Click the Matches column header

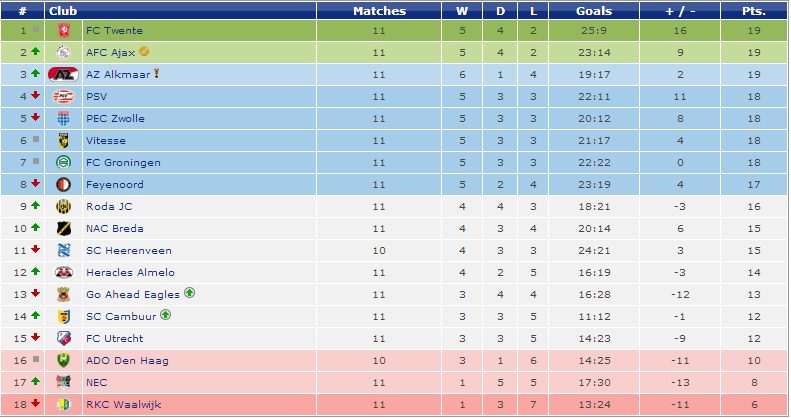click(379, 11)
